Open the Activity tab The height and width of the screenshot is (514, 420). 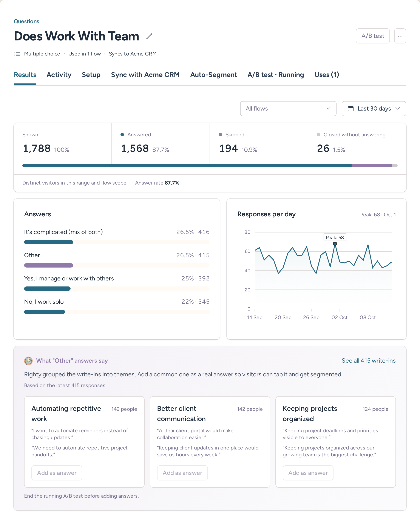click(x=59, y=75)
